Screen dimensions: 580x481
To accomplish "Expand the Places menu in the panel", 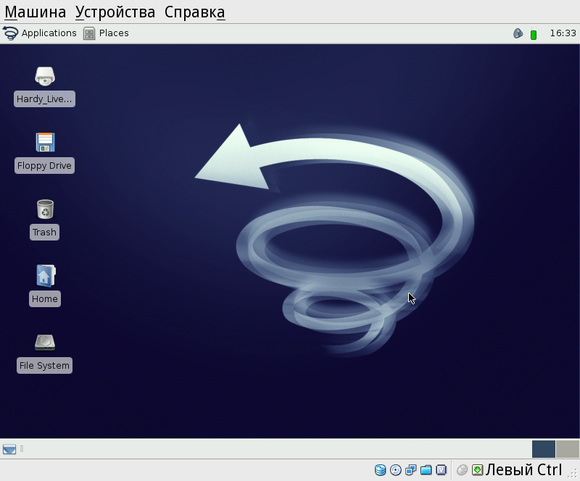I will tap(106, 33).
